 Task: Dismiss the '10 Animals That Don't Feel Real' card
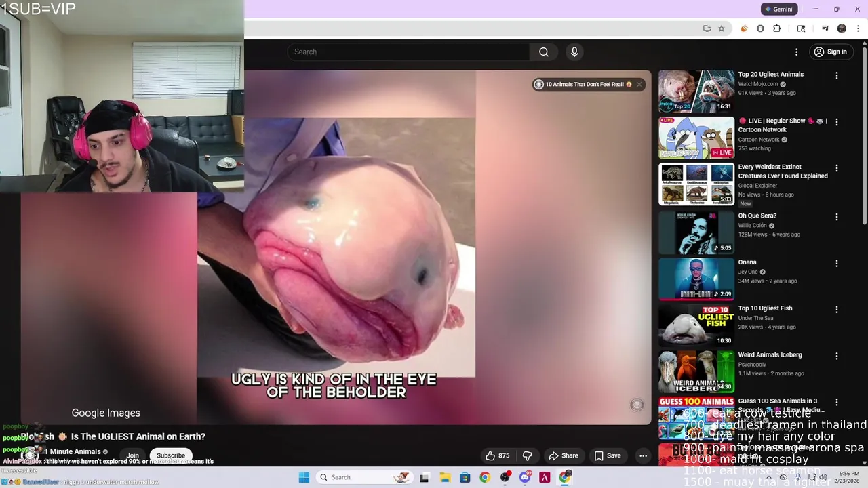(639, 85)
